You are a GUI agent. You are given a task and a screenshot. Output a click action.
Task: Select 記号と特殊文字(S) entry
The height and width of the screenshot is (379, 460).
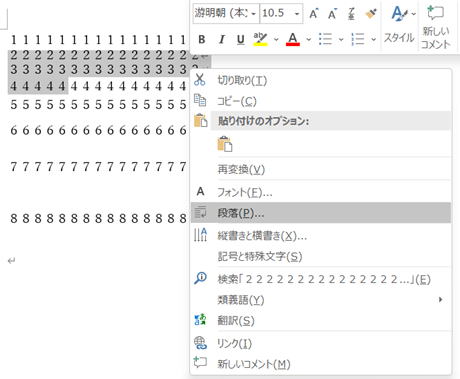(321, 256)
